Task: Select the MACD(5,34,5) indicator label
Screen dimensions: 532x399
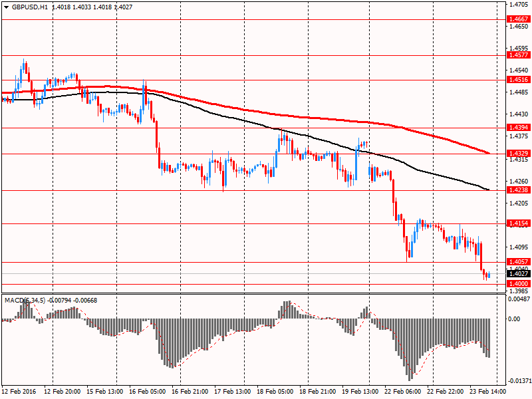Action: click(x=25, y=301)
